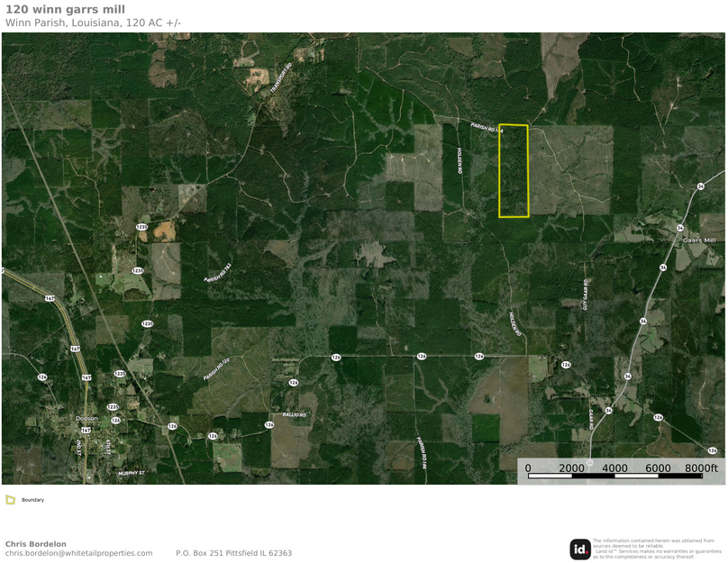The image size is (728, 563).
Task: Click the topmost 1235 highway shield
Action: click(x=141, y=227)
